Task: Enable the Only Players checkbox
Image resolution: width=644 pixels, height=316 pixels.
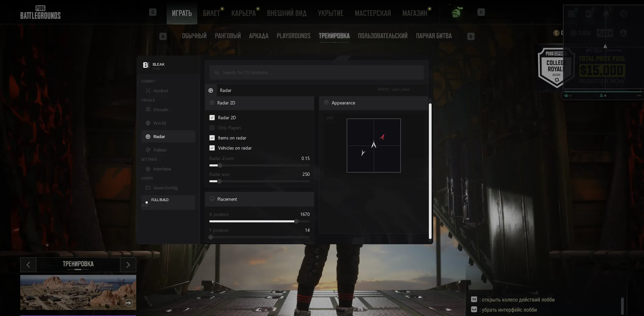Action: click(x=212, y=128)
